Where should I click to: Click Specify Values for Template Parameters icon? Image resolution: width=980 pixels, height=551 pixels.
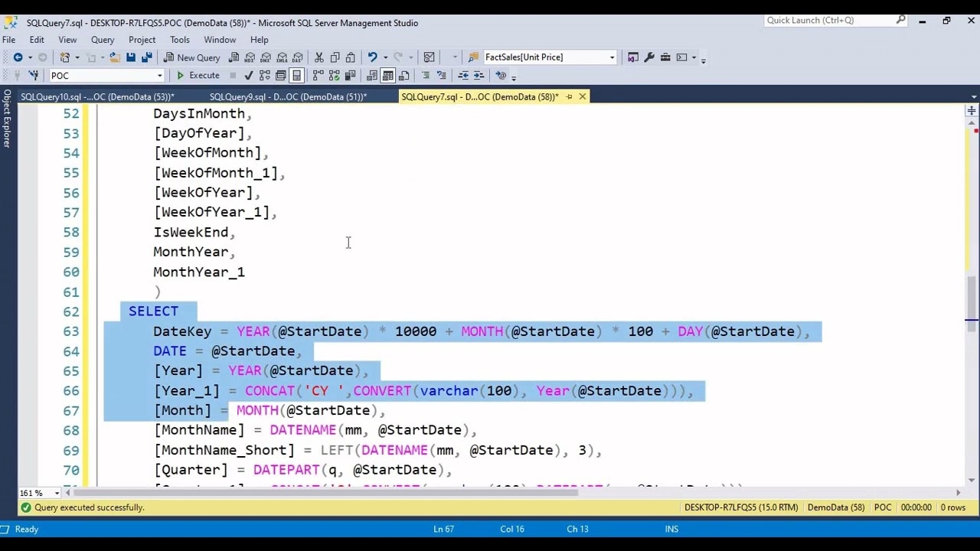coord(501,75)
